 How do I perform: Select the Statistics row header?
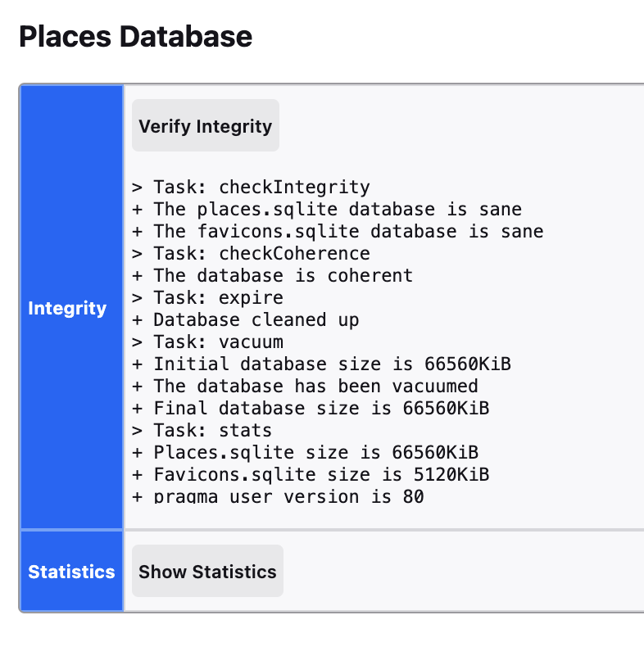click(x=71, y=572)
